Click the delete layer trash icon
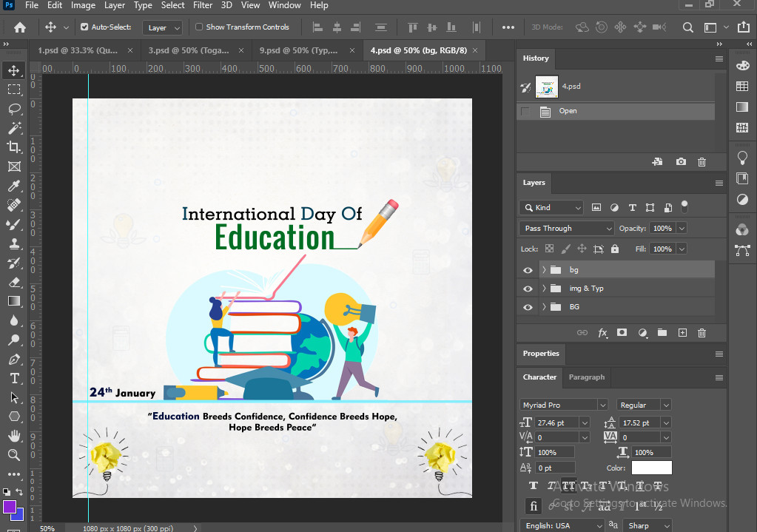 point(702,334)
